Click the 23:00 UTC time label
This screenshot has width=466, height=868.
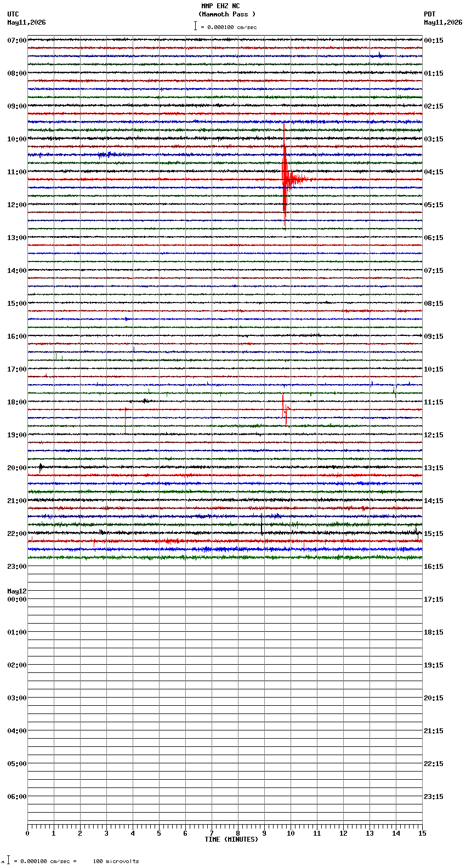(x=17, y=567)
